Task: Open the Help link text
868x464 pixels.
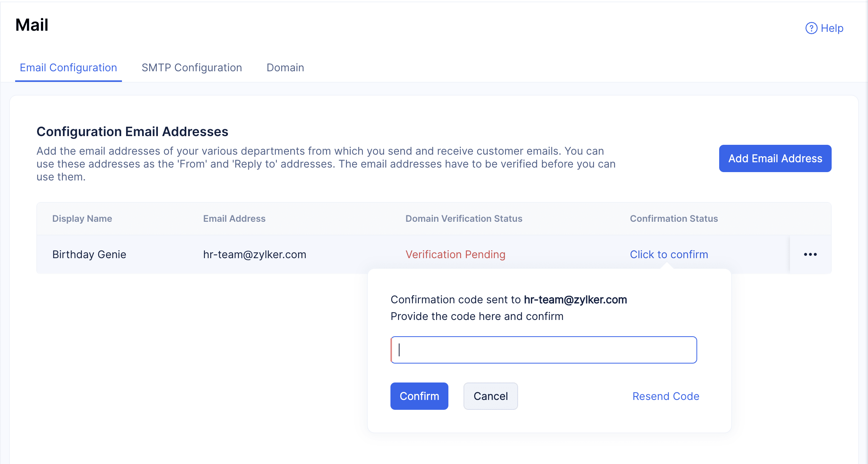Action: coord(832,28)
